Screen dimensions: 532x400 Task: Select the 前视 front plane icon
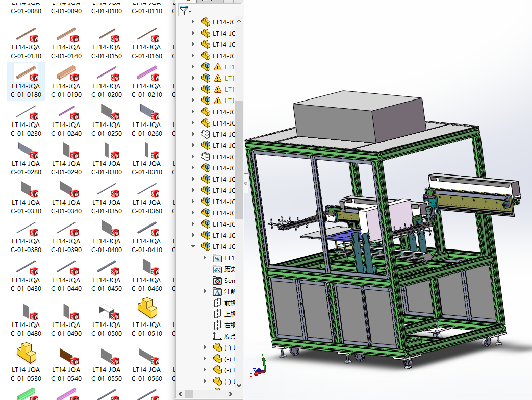coord(217,303)
